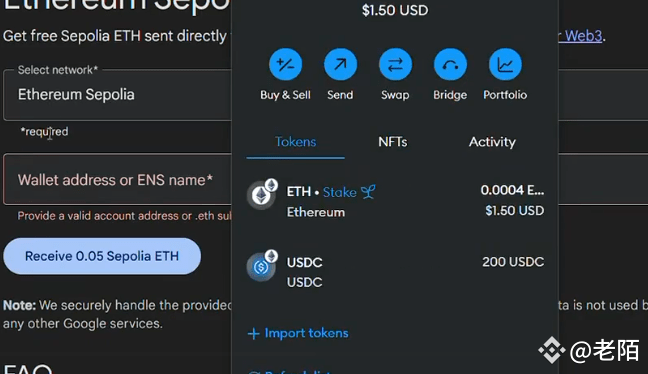This screenshot has height=374, width=648.
Task: Click the ETH token logo
Action: pos(262,195)
